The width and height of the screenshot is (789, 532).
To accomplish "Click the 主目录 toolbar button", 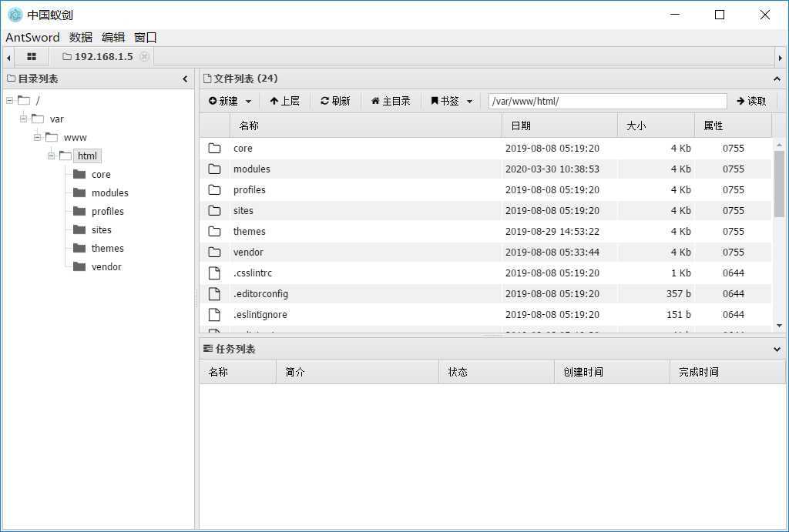I will click(x=390, y=100).
